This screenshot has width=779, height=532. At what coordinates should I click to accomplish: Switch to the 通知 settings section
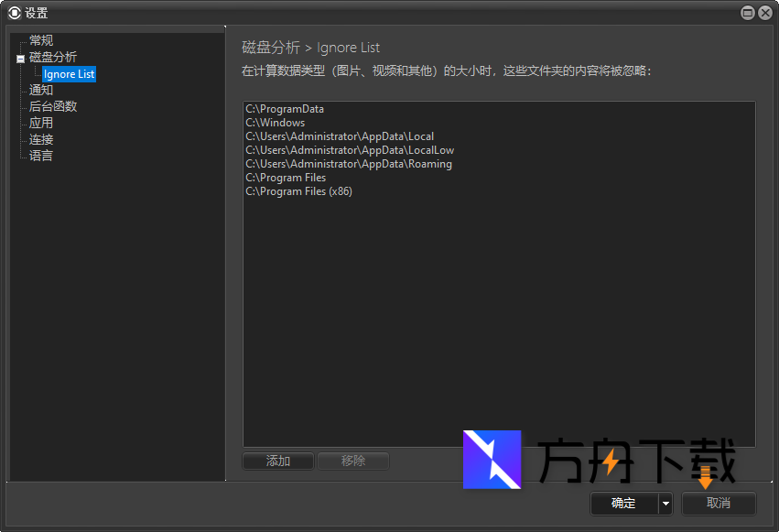pyautogui.click(x=40, y=90)
